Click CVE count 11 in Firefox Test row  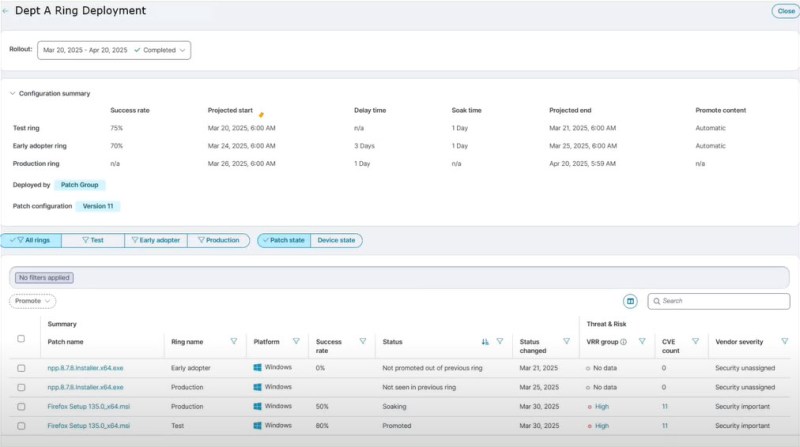click(665, 426)
